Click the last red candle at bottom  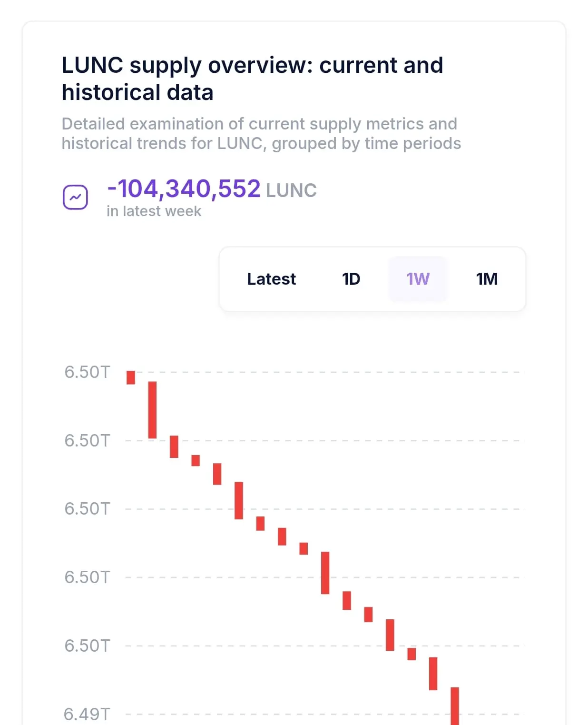click(x=455, y=706)
